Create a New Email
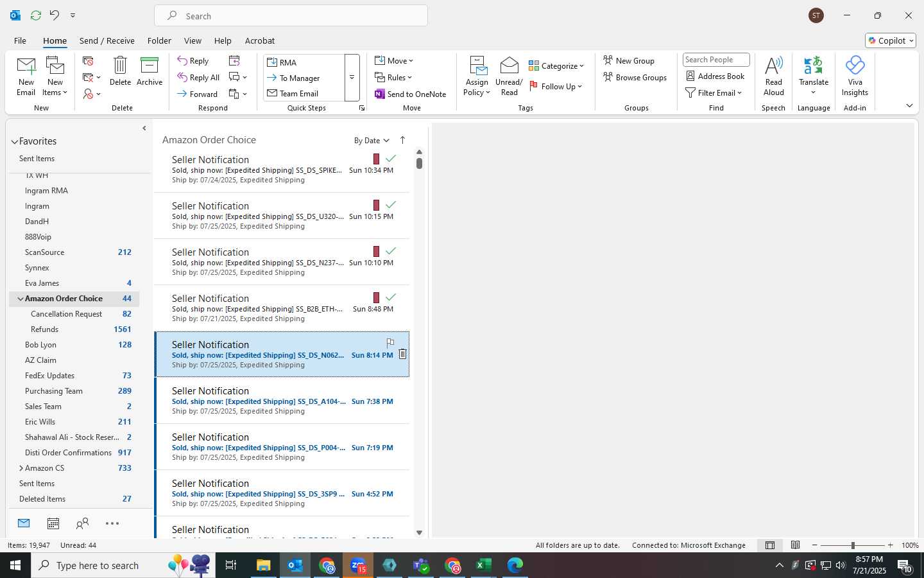The height and width of the screenshot is (578, 924). click(x=26, y=76)
